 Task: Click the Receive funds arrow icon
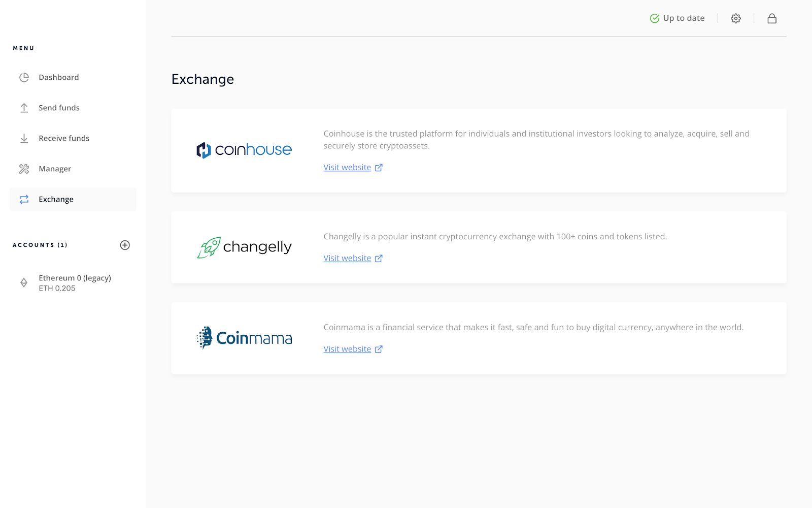coord(23,138)
